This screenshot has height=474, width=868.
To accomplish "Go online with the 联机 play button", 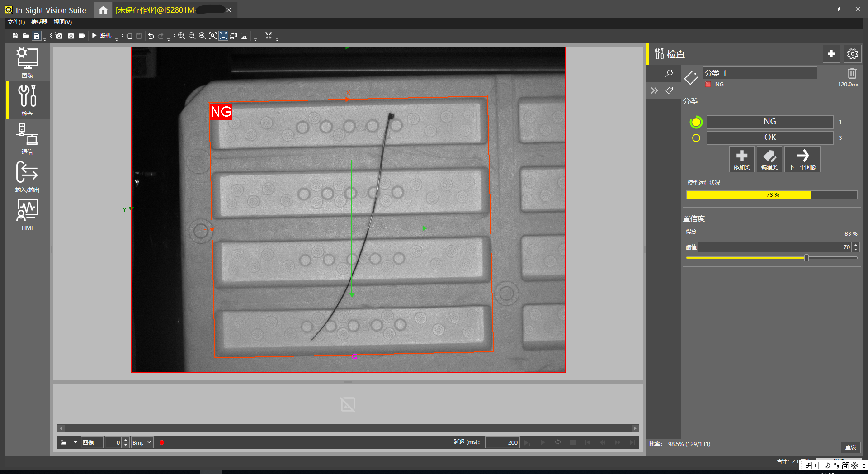I will (101, 36).
